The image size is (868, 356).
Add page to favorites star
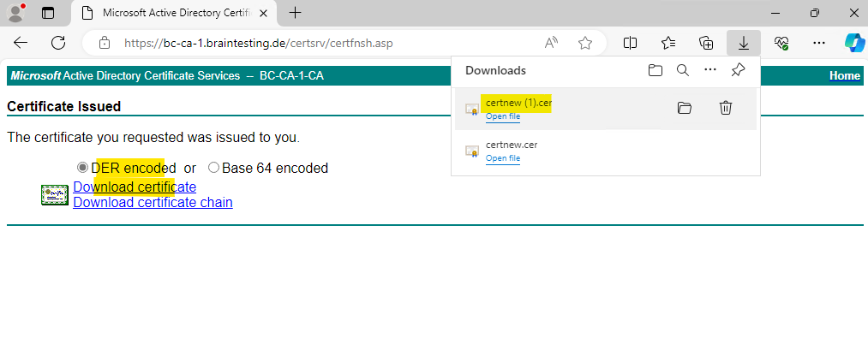585,43
